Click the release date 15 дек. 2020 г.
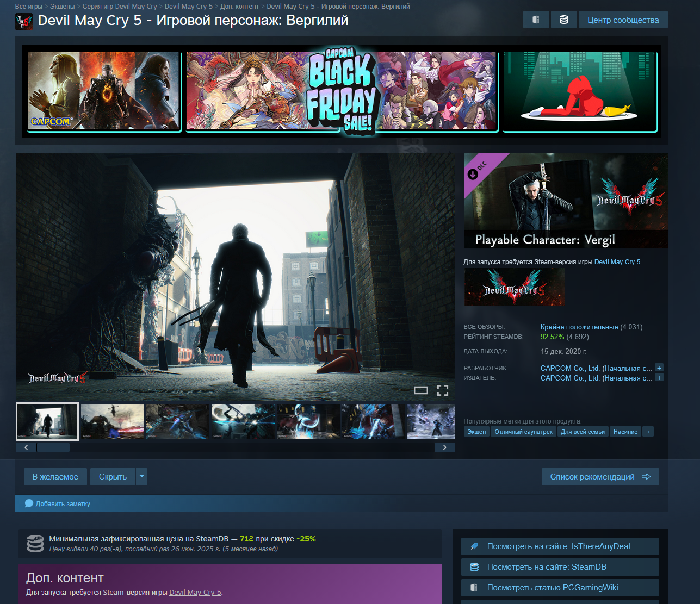This screenshot has height=604, width=700. 563,351
